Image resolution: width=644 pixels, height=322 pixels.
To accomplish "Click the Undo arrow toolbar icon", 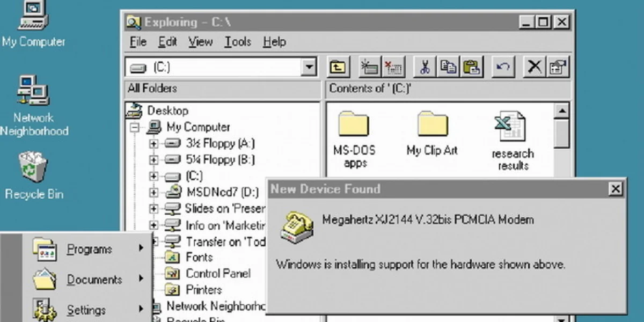I will (x=503, y=67).
